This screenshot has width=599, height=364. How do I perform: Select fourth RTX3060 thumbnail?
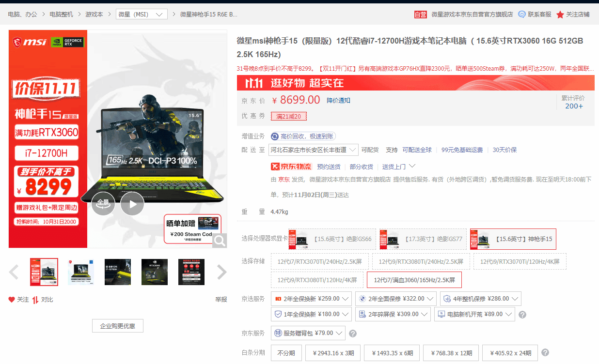[x=155, y=272]
